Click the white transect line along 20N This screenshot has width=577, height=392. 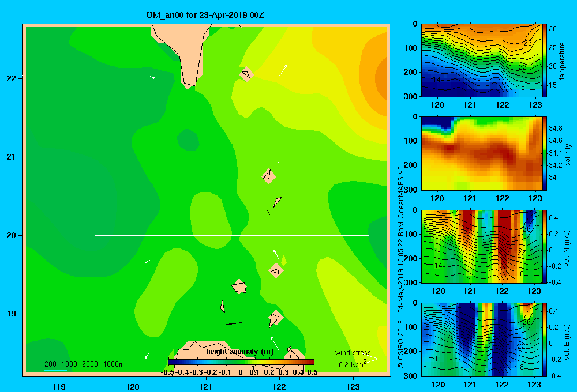click(x=232, y=235)
